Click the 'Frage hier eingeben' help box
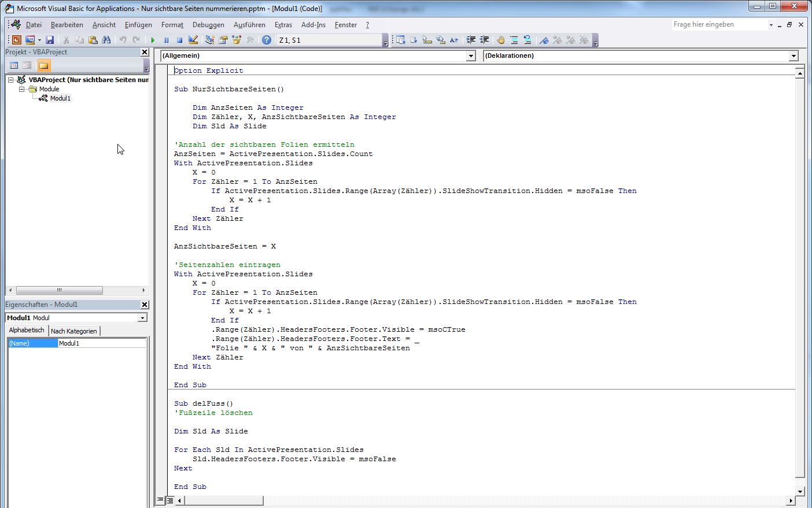812x508 pixels. pyautogui.click(x=719, y=24)
